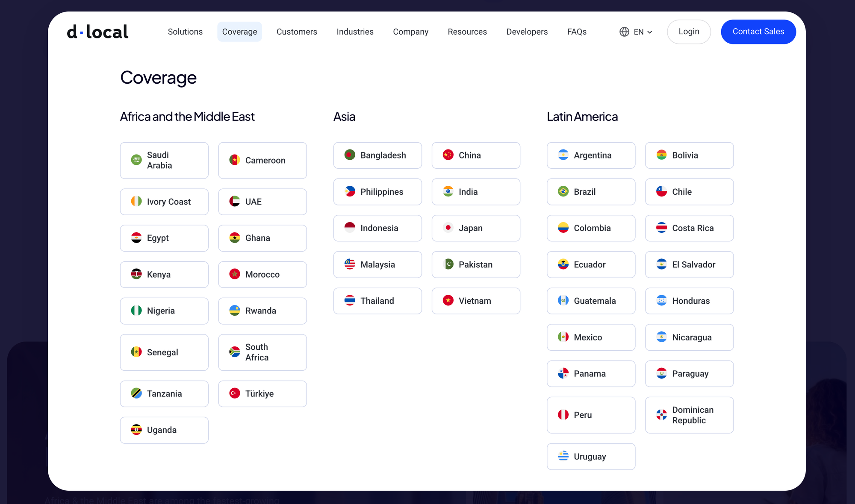Open the Paraguay coverage card
This screenshot has width=855, height=504.
pos(689,374)
